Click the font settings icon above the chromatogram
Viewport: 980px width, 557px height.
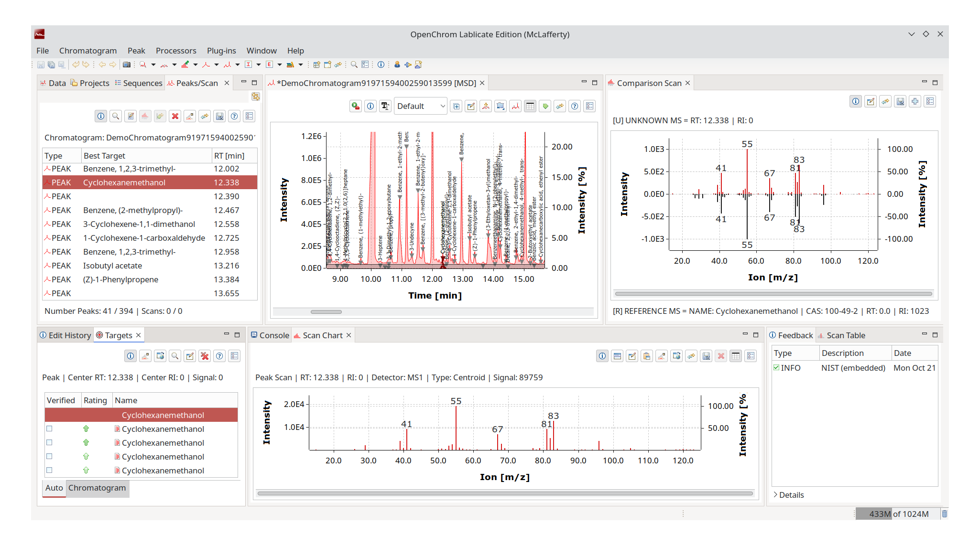(x=385, y=106)
